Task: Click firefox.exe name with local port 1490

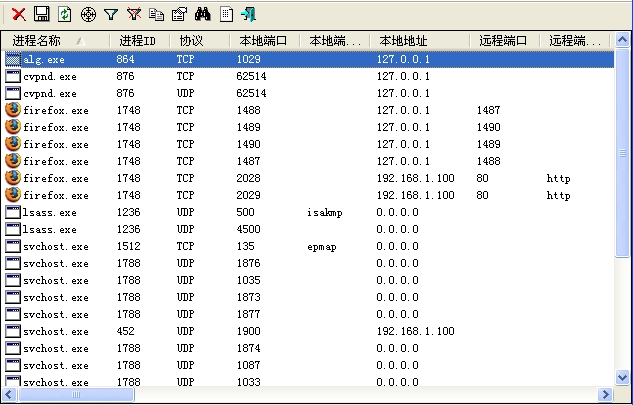Action: tap(56, 145)
